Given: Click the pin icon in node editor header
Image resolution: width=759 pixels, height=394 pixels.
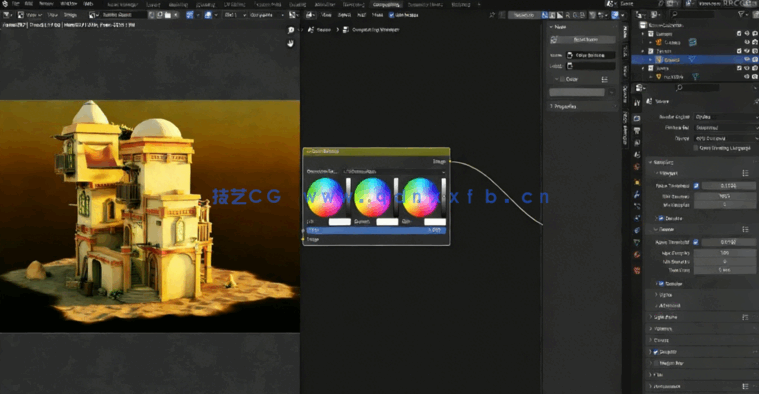Looking at the screenshot, I should click(492, 15).
